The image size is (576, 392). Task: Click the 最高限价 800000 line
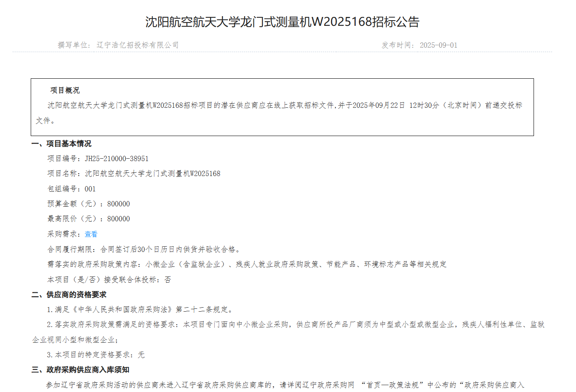click(89, 219)
